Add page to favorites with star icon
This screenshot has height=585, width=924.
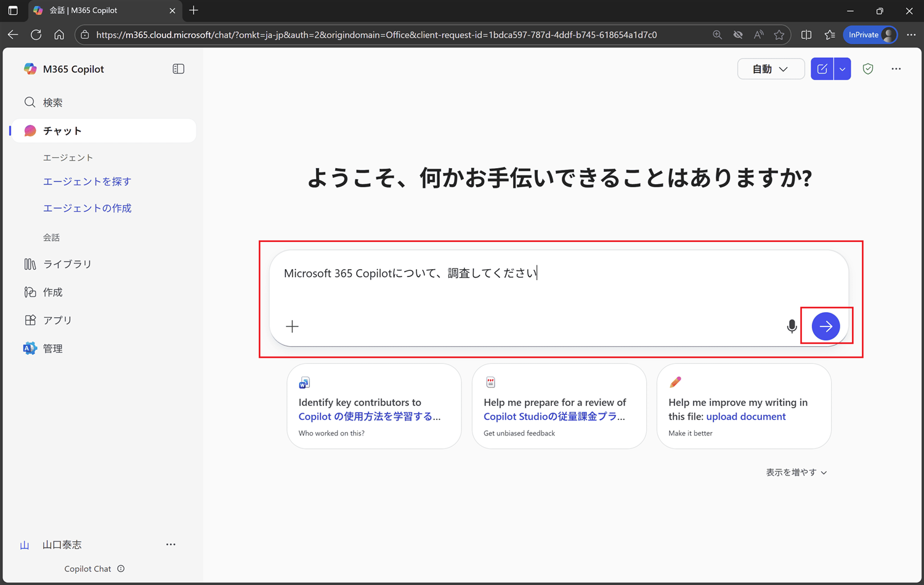click(x=779, y=35)
